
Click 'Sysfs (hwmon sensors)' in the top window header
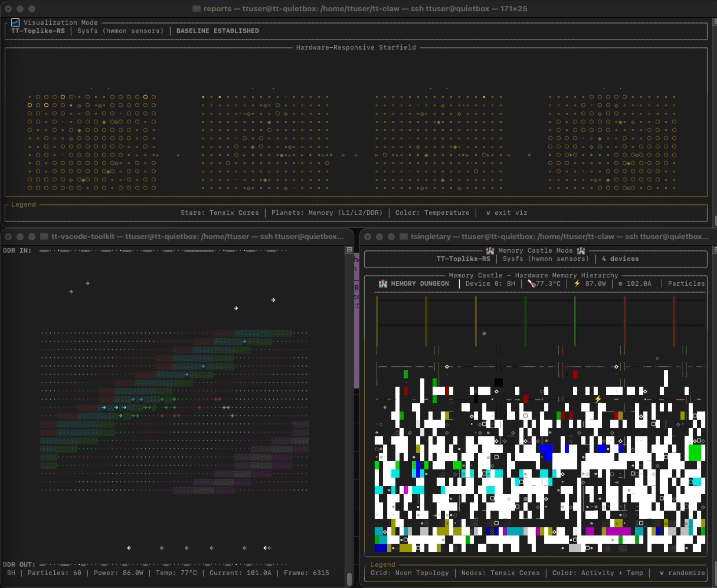[120, 31]
